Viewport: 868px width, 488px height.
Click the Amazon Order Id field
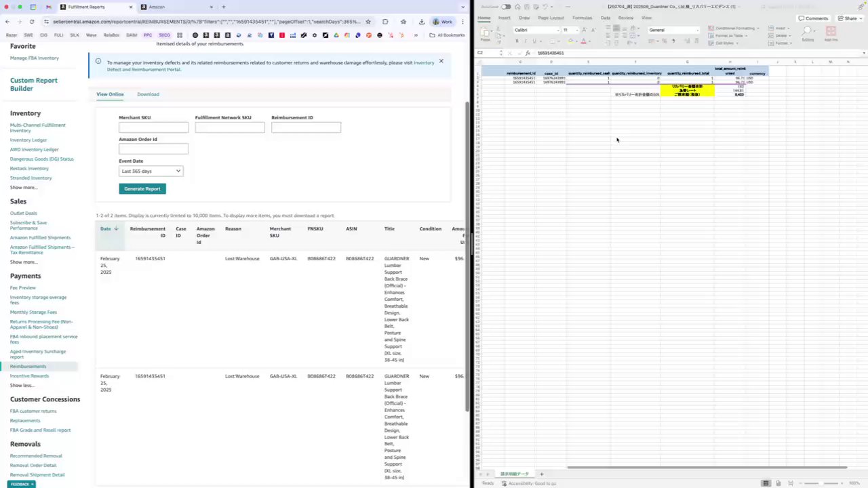pos(153,148)
